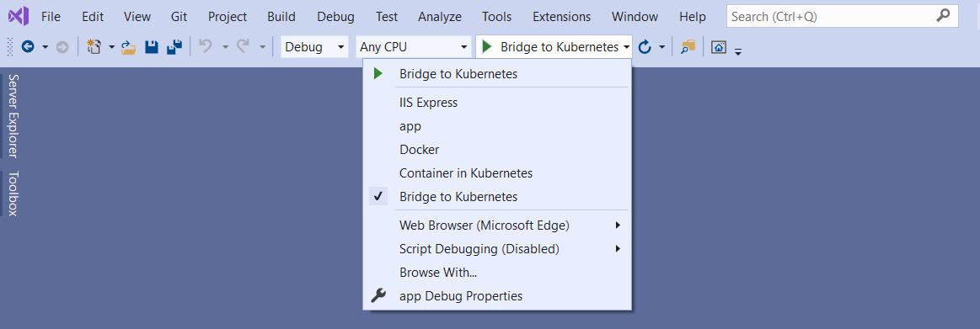Start debugging with Bridge to Kubernetes button
Viewport: 980px width, 329px height.
[549, 47]
